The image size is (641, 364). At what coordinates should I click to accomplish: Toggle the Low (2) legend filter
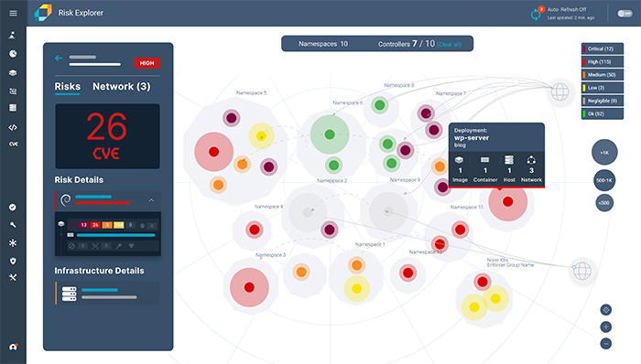point(603,88)
